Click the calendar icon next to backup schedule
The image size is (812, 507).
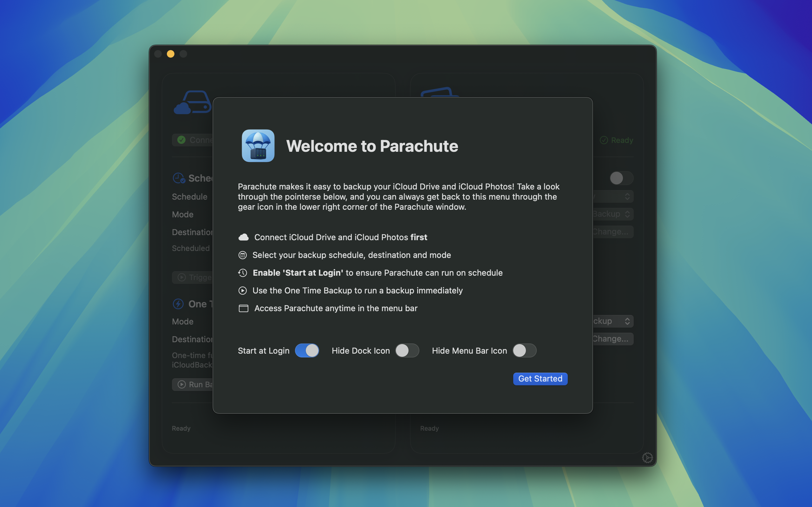pyautogui.click(x=242, y=255)
